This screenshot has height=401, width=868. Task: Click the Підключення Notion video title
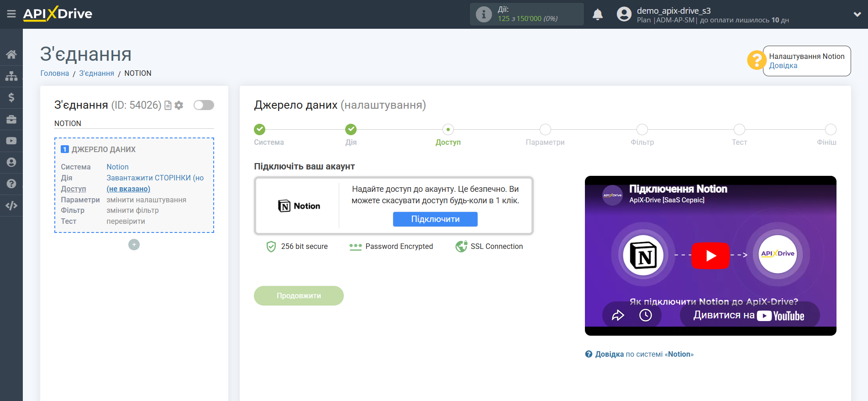click(x=678, y=189)
